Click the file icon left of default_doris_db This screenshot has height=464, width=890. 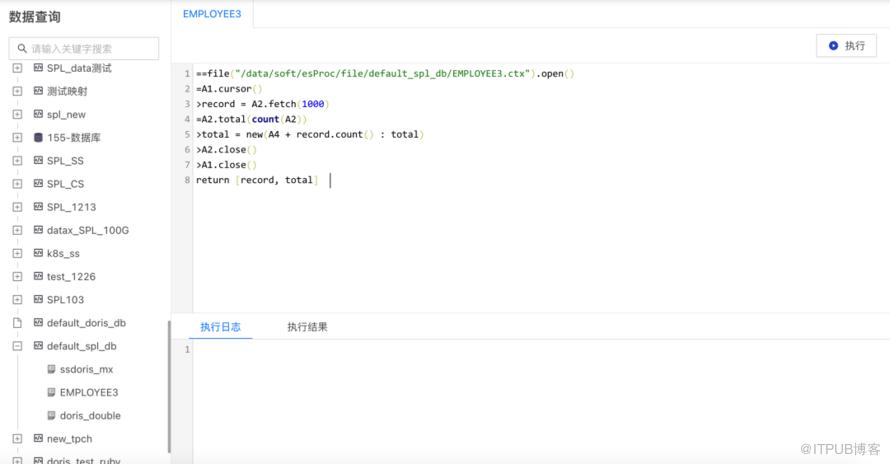17,323
